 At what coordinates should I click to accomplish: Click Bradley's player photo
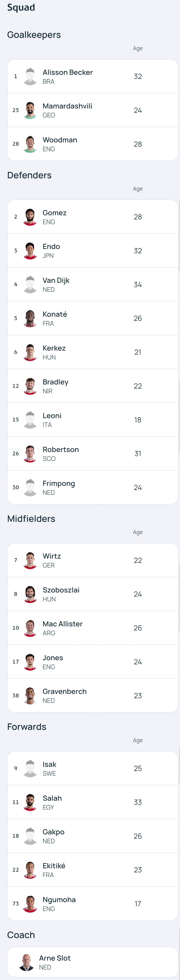(x=30, y=386)
